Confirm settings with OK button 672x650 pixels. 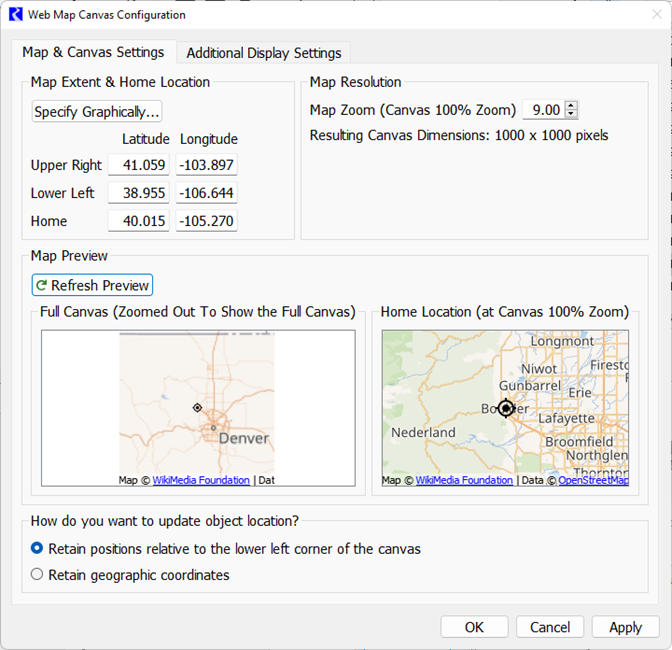point(474,627)
